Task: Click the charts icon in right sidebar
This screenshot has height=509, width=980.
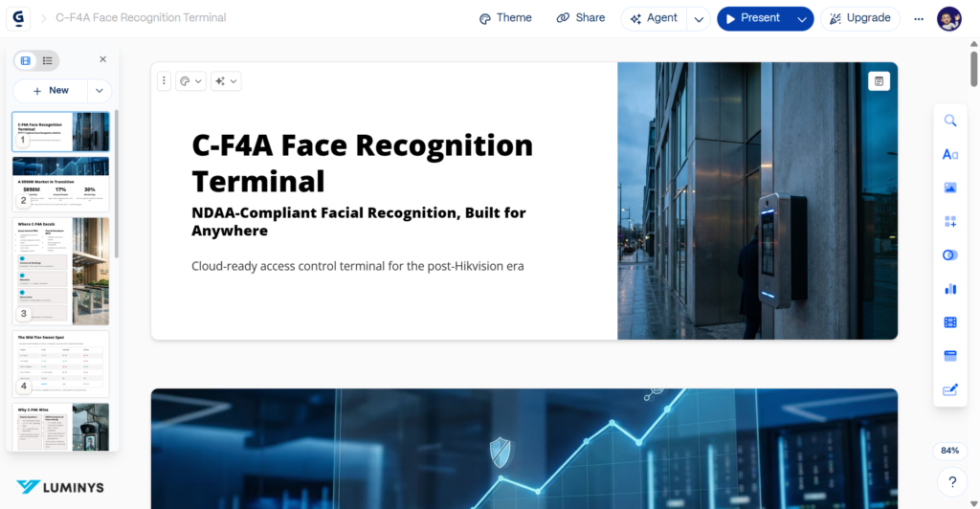Action: (950, 288)
